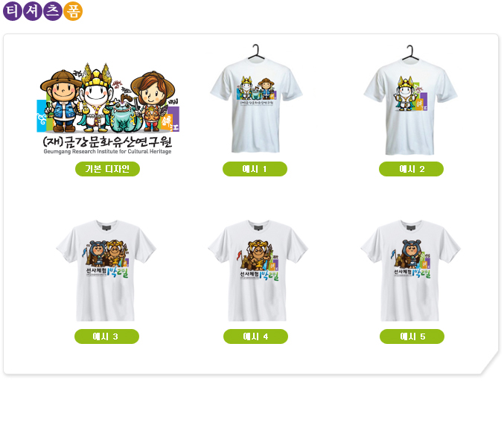
Task: Select the 예시 1 green label
Action: click(x=255, y=169)
